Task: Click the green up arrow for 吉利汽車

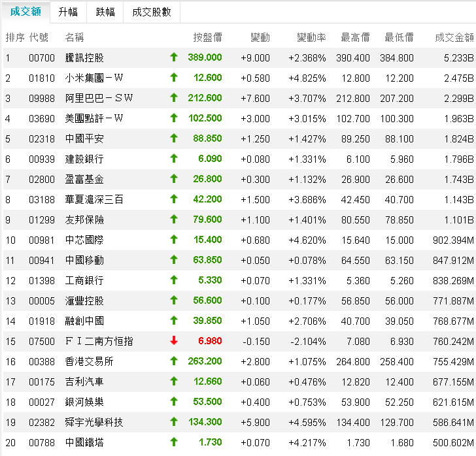Action: pos(174,382)
